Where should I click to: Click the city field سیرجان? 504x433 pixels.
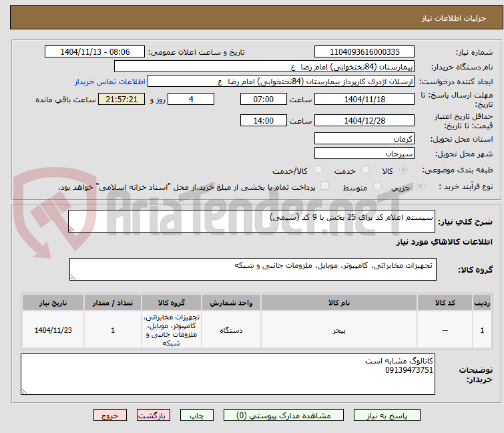tap(364, 154)
